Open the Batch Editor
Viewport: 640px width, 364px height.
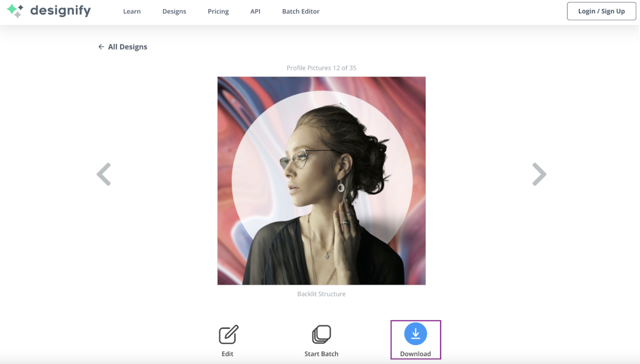tap(300, 11)
